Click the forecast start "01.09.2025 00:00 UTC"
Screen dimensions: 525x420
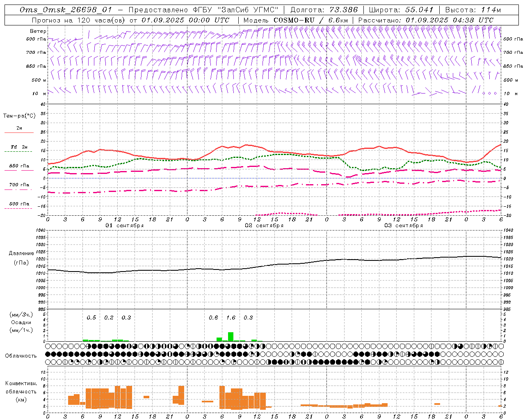click(x=185, y=20)
